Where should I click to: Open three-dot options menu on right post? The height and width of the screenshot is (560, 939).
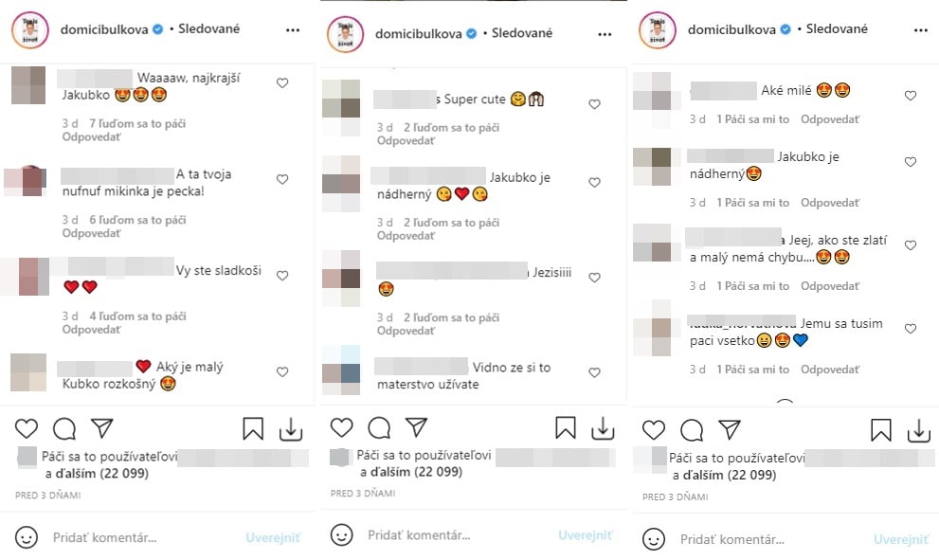click(920, 30)
